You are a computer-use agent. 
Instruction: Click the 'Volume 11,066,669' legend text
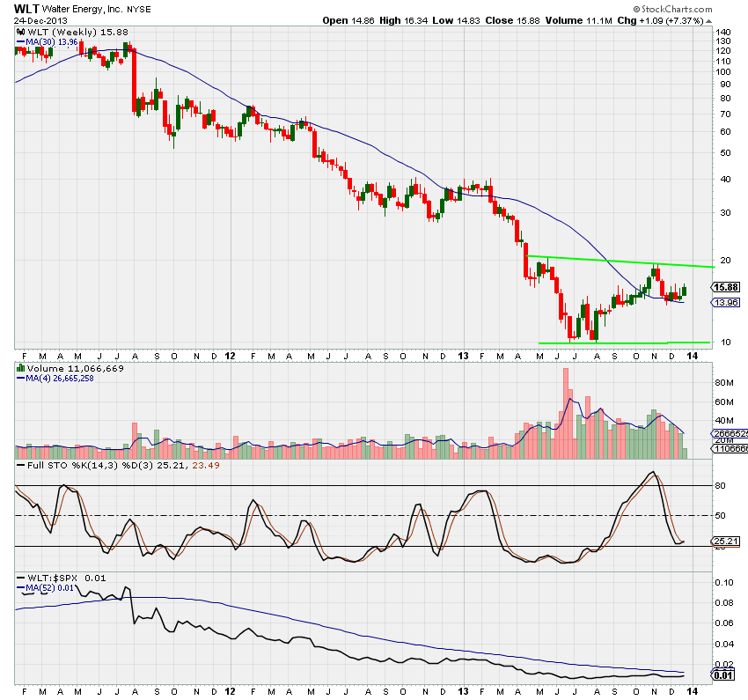76,368
